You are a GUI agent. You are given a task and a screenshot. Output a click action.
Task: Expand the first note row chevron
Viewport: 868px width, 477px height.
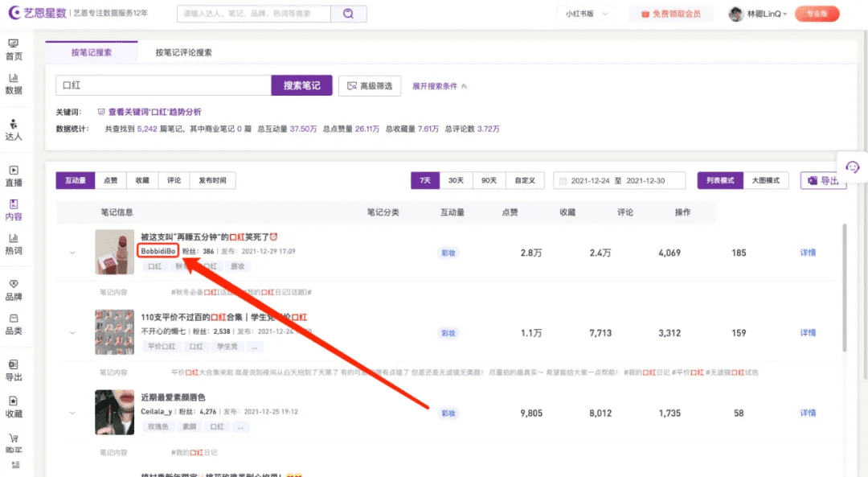[72, 253]
